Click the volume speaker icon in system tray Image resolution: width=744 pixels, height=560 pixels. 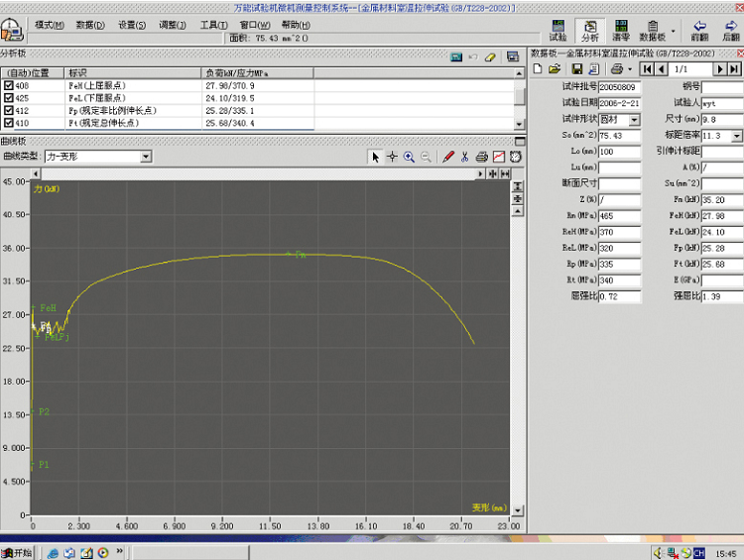coord(658,553)
